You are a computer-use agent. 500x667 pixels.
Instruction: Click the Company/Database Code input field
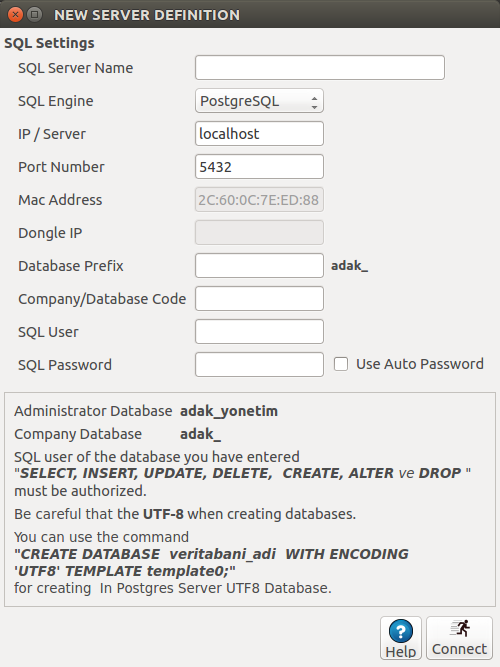coord(259,299)
